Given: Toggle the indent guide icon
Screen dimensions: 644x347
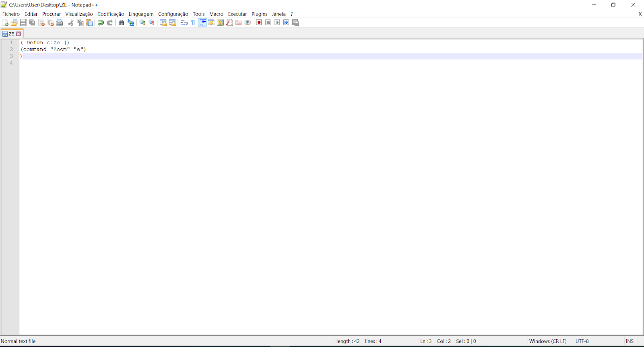Looking at the screenshot, I should (202, 23).
